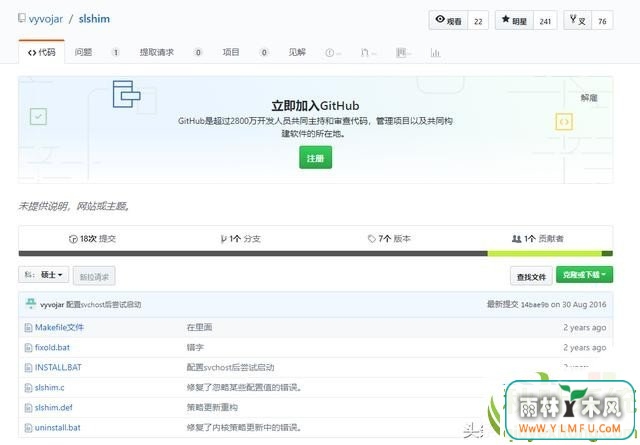
Task: Open 1个 分支 branches list
Action: [240, 239]
